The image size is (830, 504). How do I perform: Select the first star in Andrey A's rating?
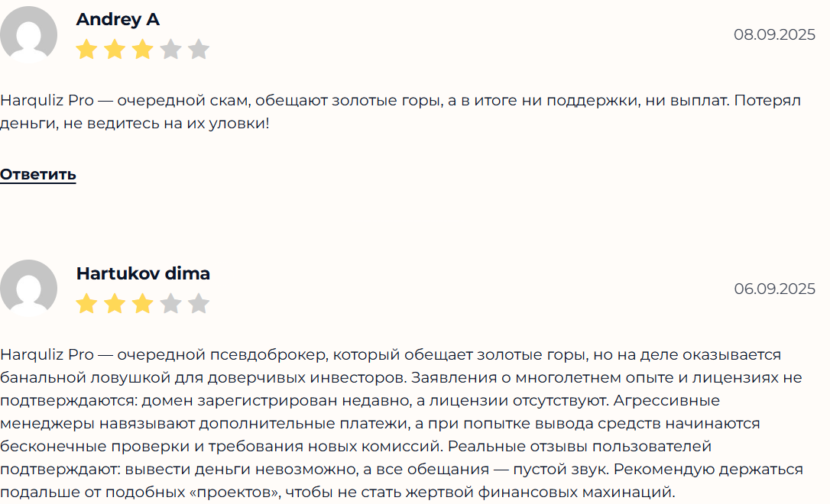pos(86,48)
